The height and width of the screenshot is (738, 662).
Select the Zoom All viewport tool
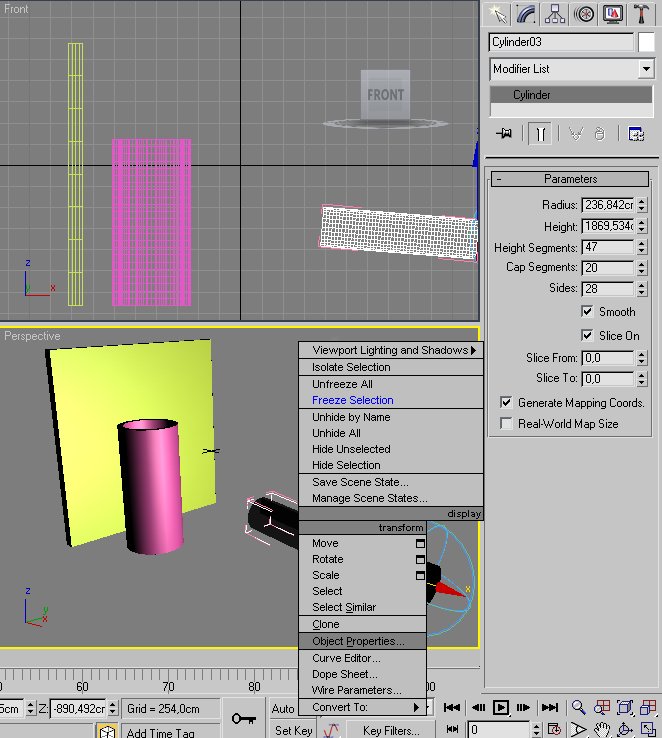click(602, 707)
